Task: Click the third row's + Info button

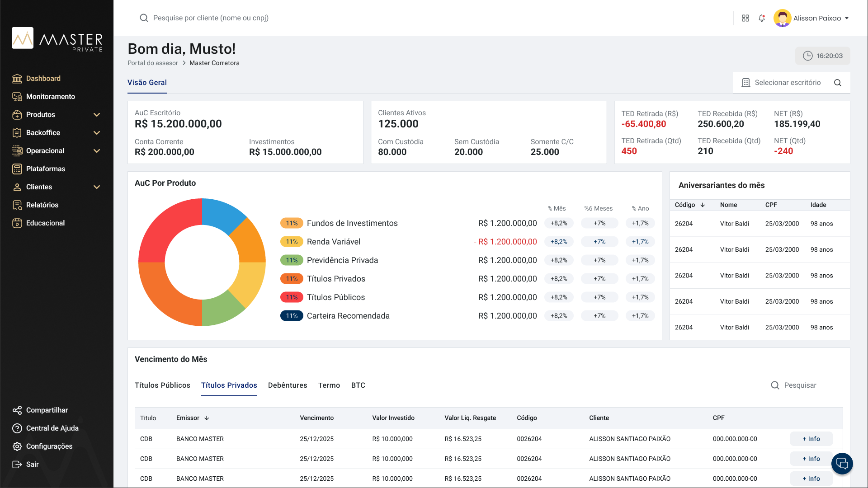Action: point(811,479)
